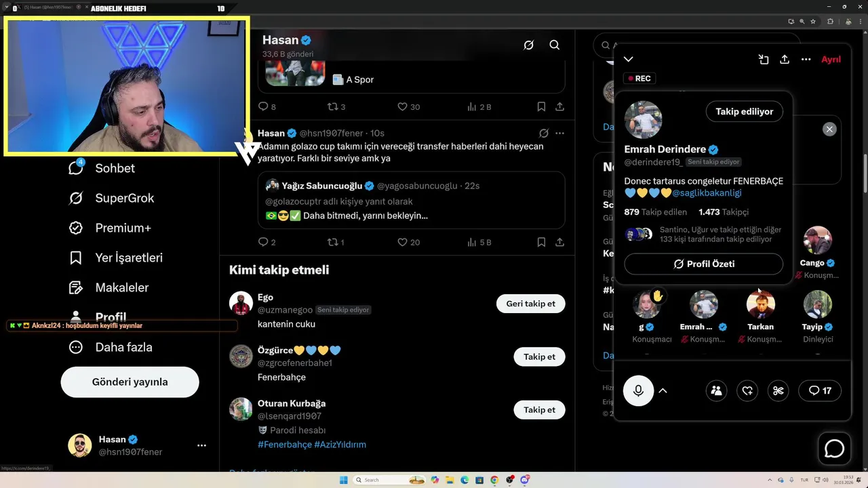Click the share icon in the Space panel
Screen dimensions: 868x488
785,59
